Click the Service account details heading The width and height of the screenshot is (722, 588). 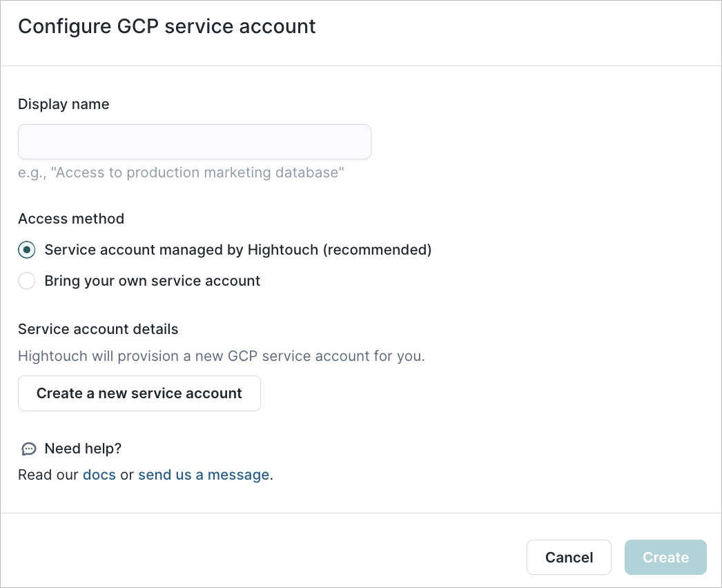(98, 329)
